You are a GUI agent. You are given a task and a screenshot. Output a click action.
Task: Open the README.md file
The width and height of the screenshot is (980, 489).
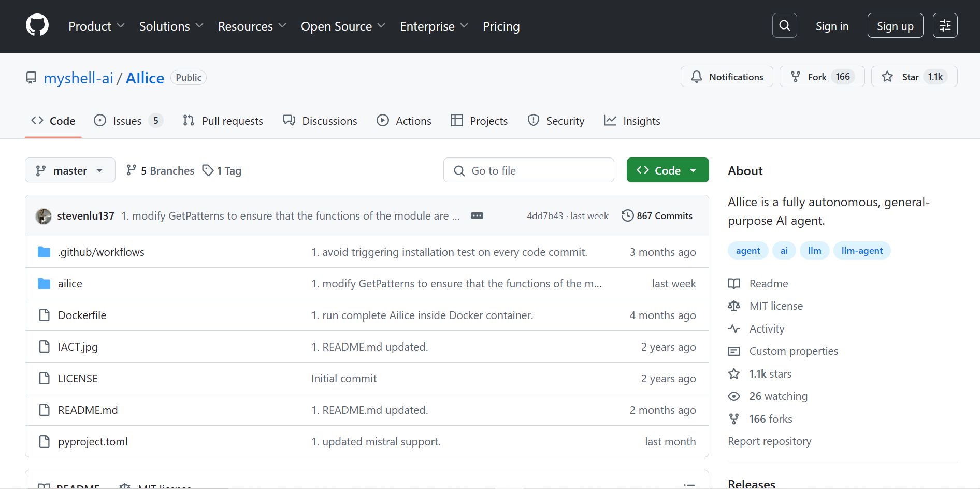pos(88,410)
